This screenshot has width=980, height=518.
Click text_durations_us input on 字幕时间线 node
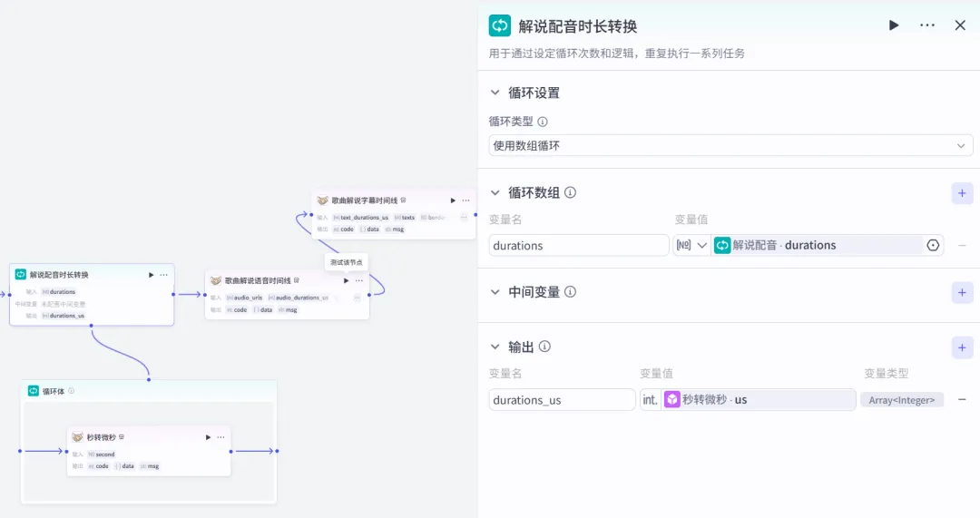click(x=360, y=218)
